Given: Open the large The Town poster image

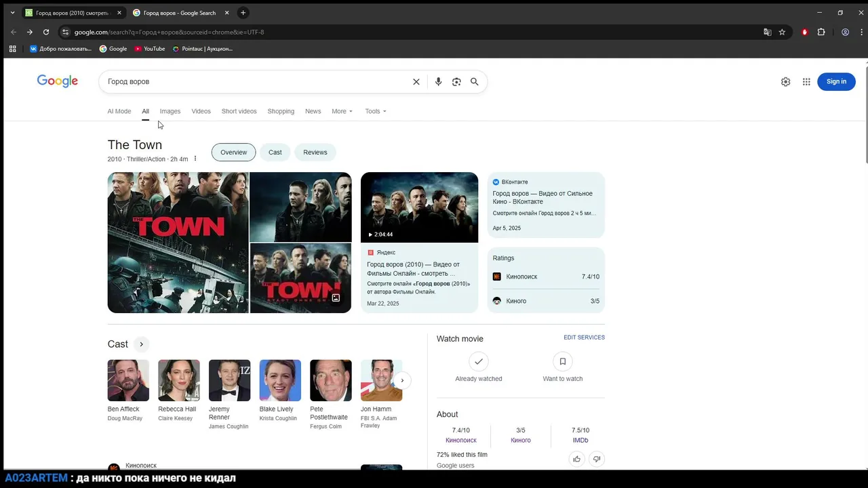Looking at the screenshot, I should [x=178, y=243].
